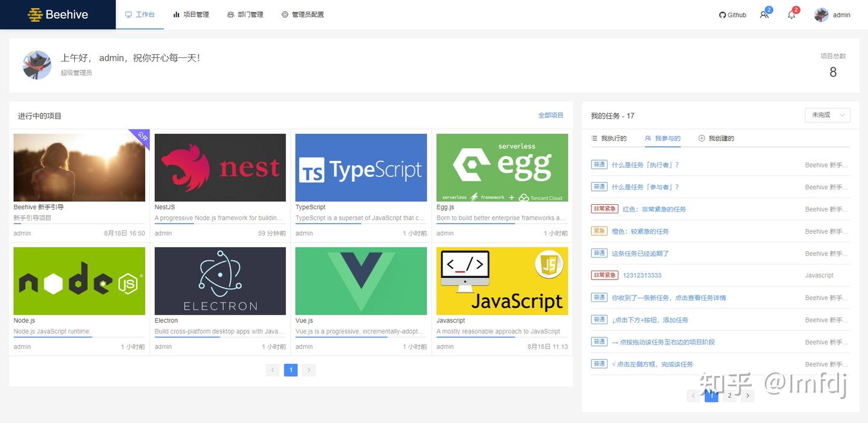Click the contacts icon showing badge 2
The image size is (868, 423).
[x=764, y=14]
